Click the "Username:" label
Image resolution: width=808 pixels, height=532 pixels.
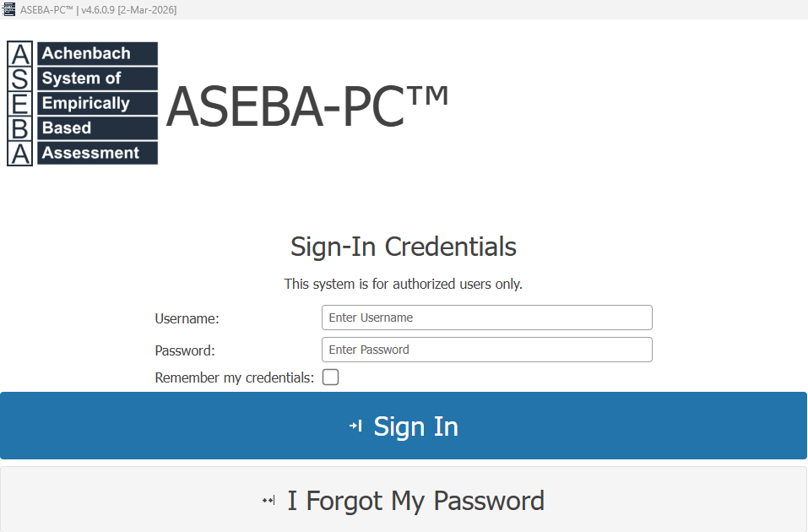(187, 319)
